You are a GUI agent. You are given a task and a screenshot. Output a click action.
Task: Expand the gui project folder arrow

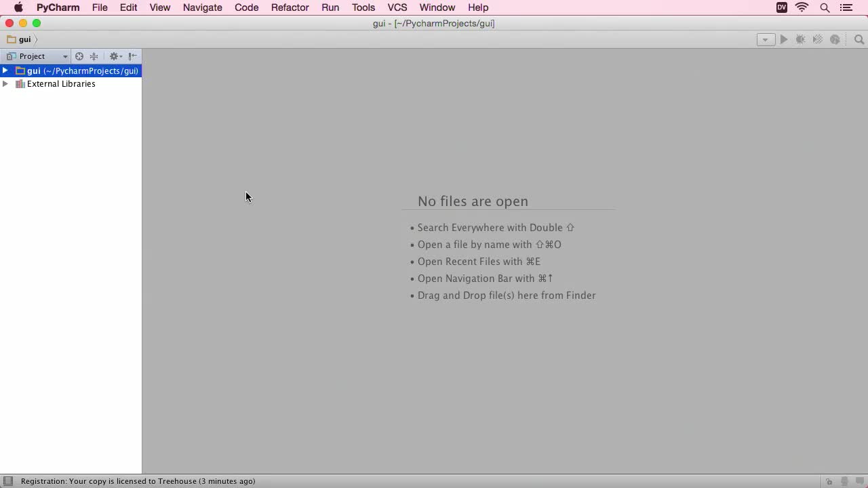[5, 70]
